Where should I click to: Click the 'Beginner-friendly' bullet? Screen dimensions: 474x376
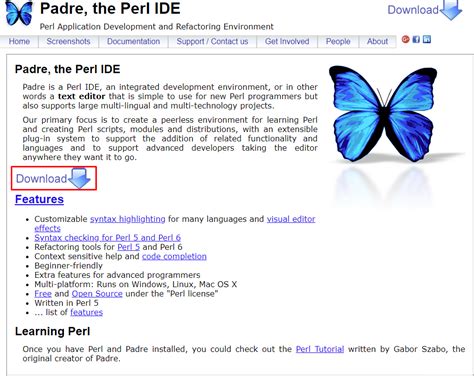click(68, 266)
